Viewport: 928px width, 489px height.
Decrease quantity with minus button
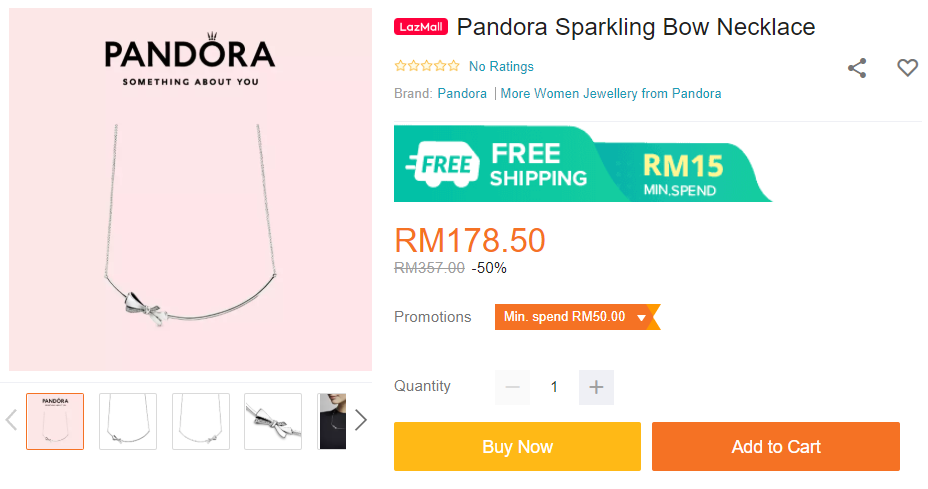tap(512, 387)
